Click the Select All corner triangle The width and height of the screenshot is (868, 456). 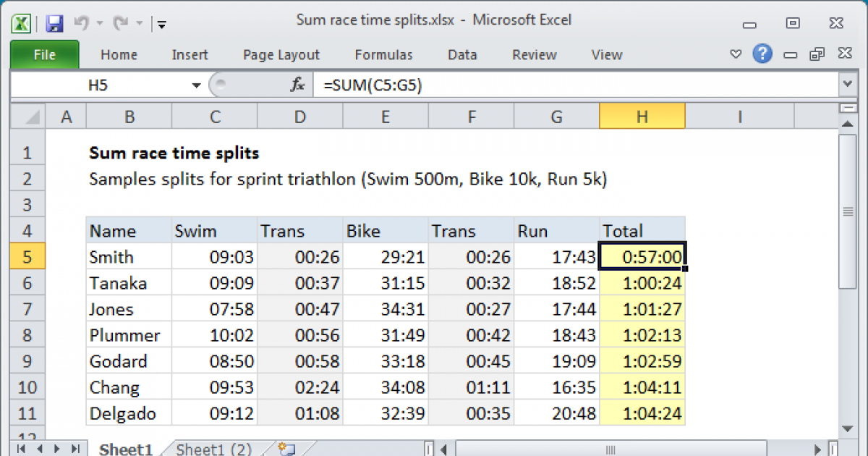coord(29,116)
